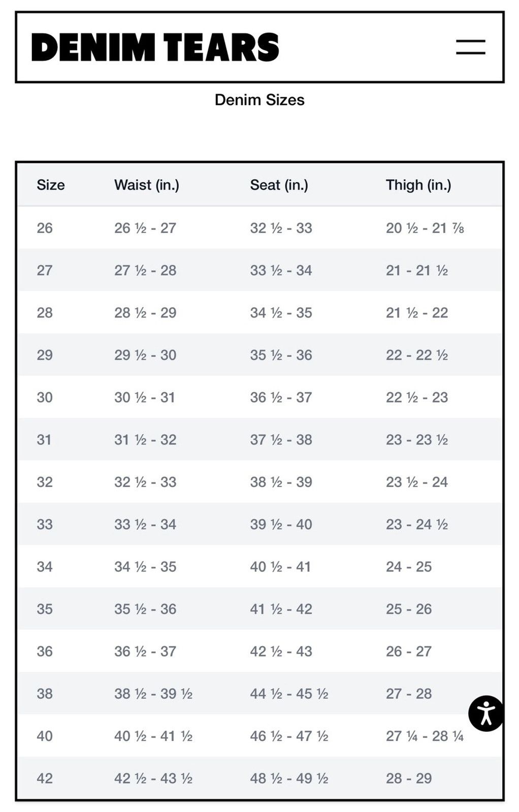This screenshot has height=812, width=519.
Task: Select seat value 48 ½ - 49 ½
Action: 289,779
